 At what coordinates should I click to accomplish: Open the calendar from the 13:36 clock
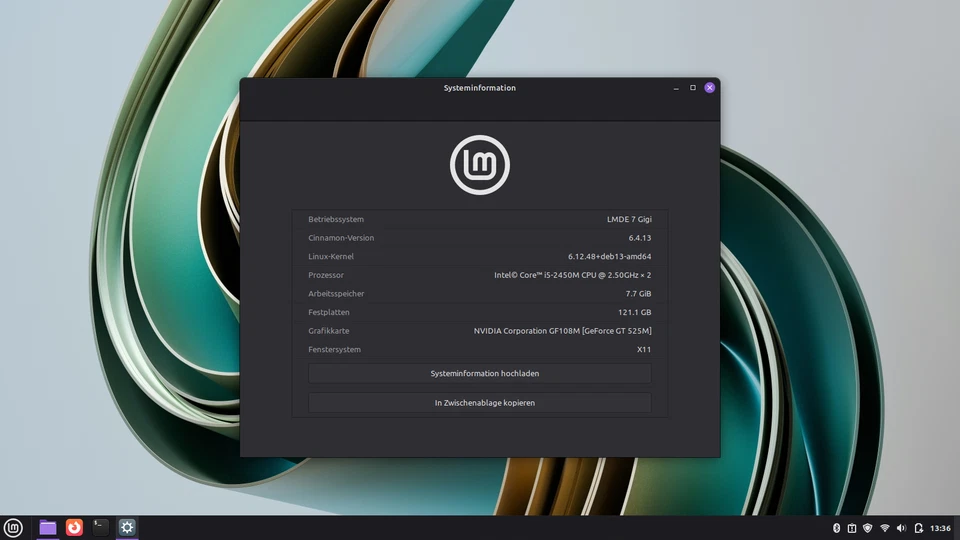(x=940, y=528)
